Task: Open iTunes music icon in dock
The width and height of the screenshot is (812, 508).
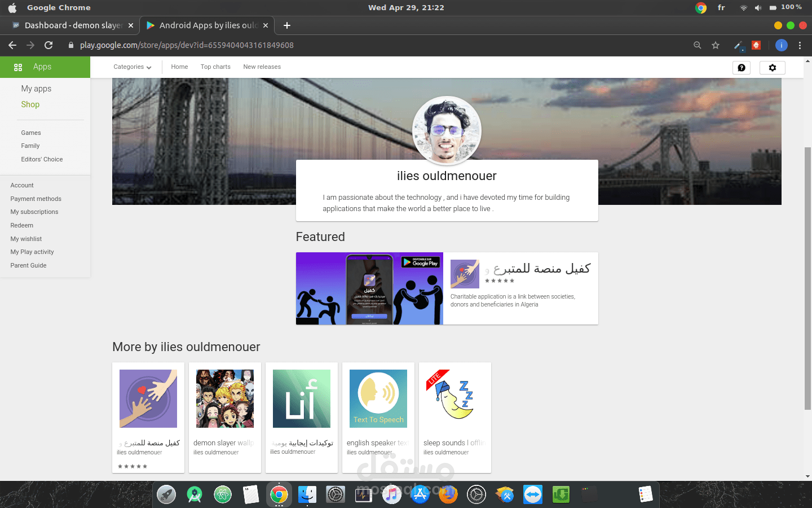Action: pyautogui.click(x=392, y=494)
